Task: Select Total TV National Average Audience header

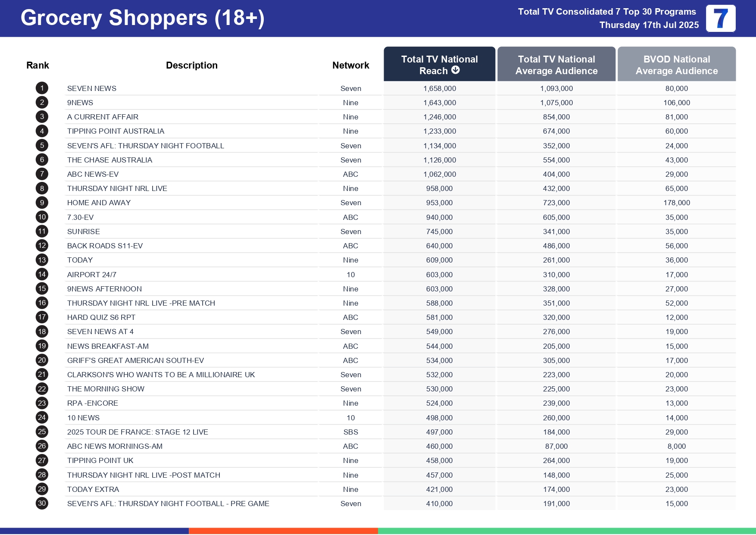Action: (x=556, y=65)
